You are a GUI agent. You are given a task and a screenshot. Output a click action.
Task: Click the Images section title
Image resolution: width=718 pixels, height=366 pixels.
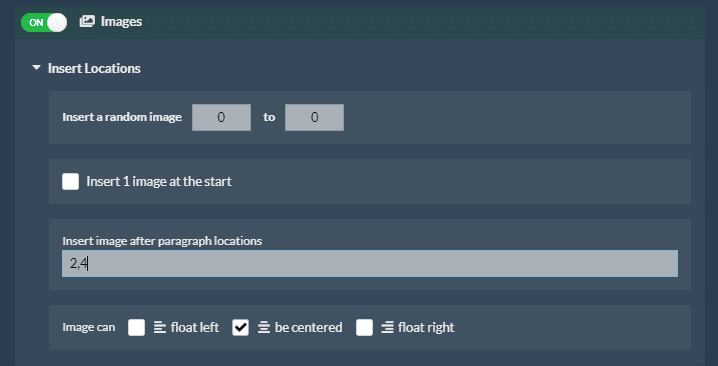click(121, 22)
